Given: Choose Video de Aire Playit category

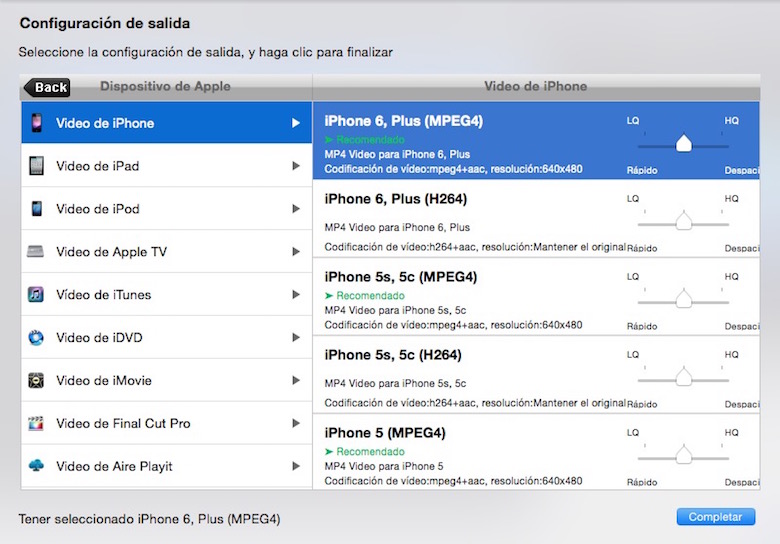Looking at the screenshot, I should pyautogui.click(x=167, y=466).
